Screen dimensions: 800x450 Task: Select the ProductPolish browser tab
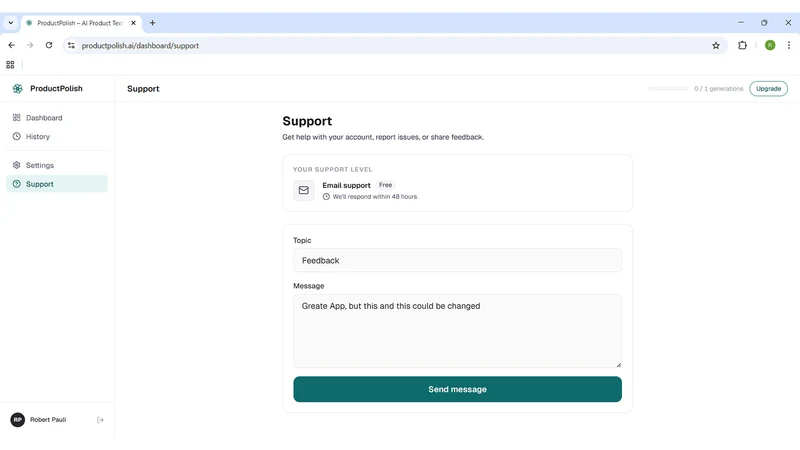click(x=82, y=23)
